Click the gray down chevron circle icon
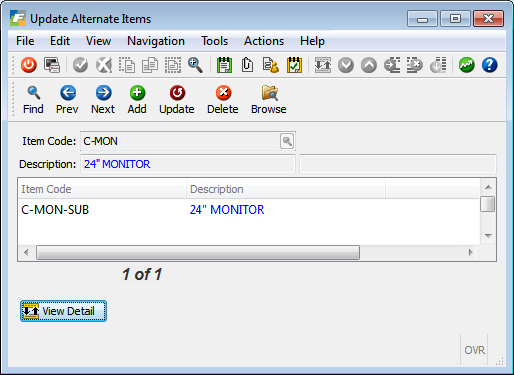This screenshot has height=375, width=514. coord(346,65)
